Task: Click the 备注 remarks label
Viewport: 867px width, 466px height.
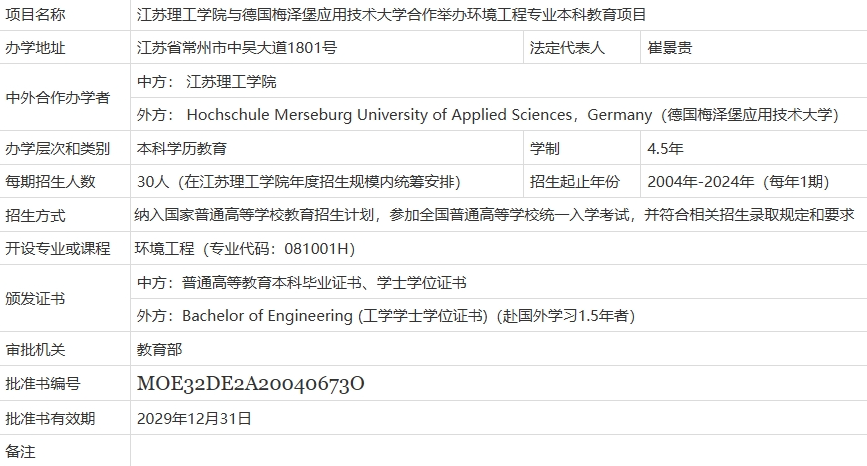Action: 20,452
